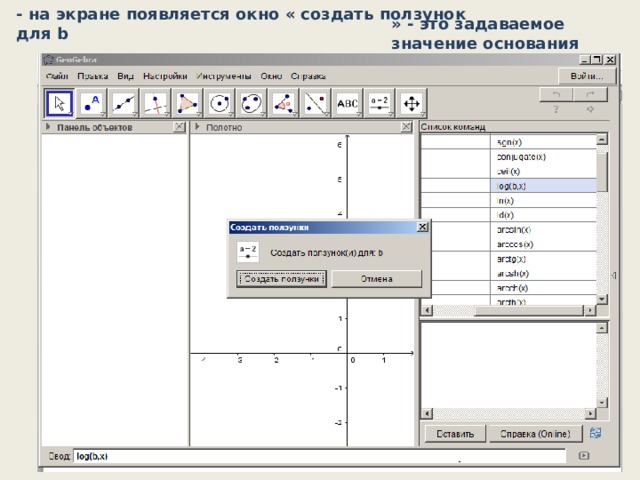This screenshot has height=480, width=640.
Task: Click help pane horizontal scrollbar right arrow
Action: pos(590,413)
